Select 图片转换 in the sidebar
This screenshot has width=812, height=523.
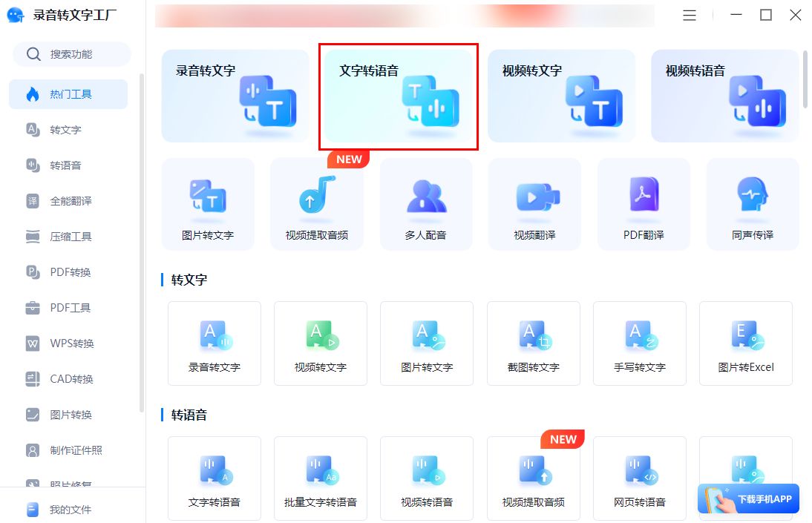pyautogui.click(x=68, y=415)
